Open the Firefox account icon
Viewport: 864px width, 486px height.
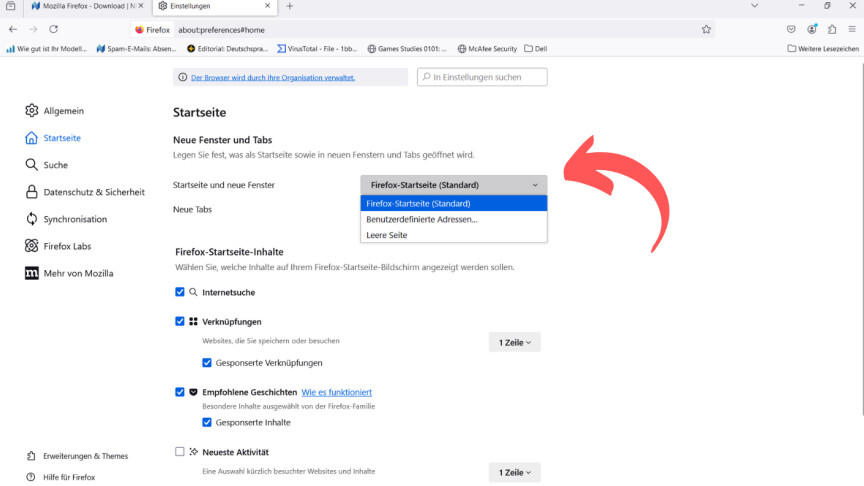812,29
